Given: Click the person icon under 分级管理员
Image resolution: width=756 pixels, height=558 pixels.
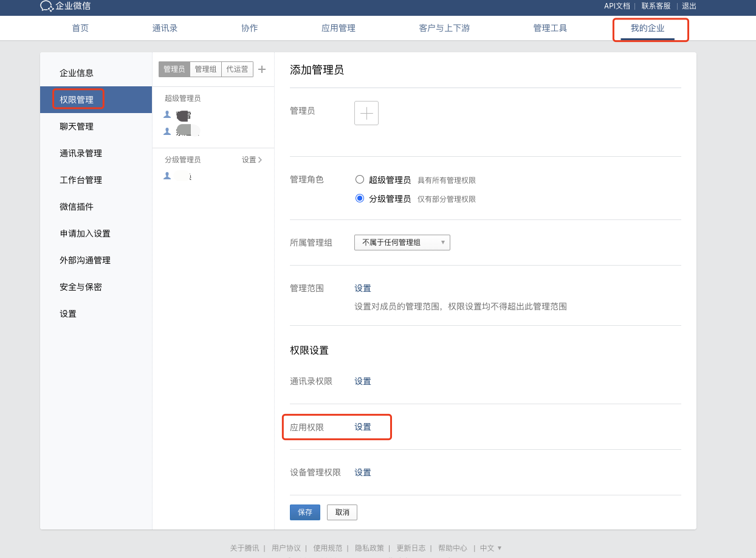Looking at the screenshot, I should coord(167,176).
